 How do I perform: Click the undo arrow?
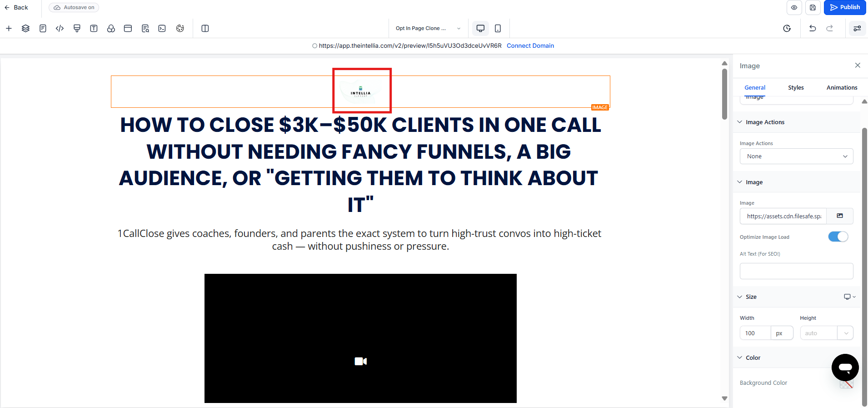pos(813,28)
